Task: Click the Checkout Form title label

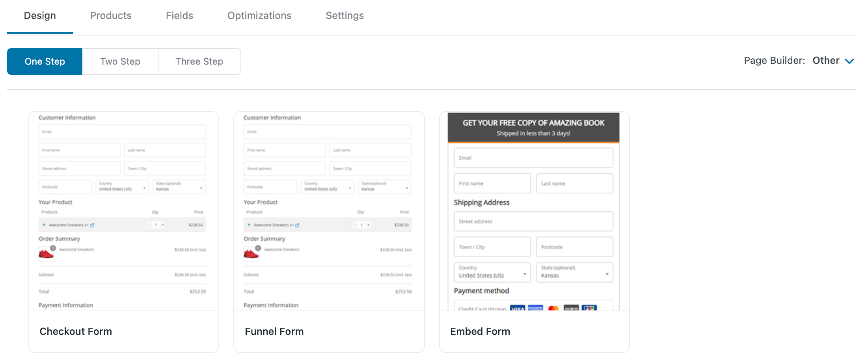Action: [x=76, y=331]
